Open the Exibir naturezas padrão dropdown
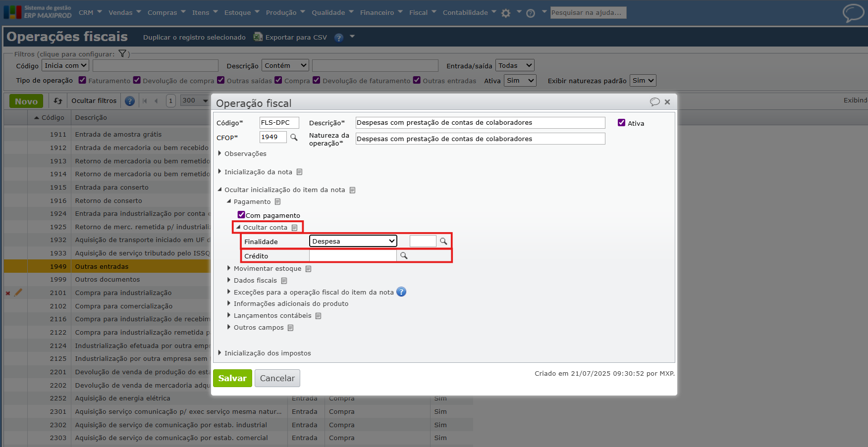The image size is (868, 447). pyautogui.click(x=643, y=81)
